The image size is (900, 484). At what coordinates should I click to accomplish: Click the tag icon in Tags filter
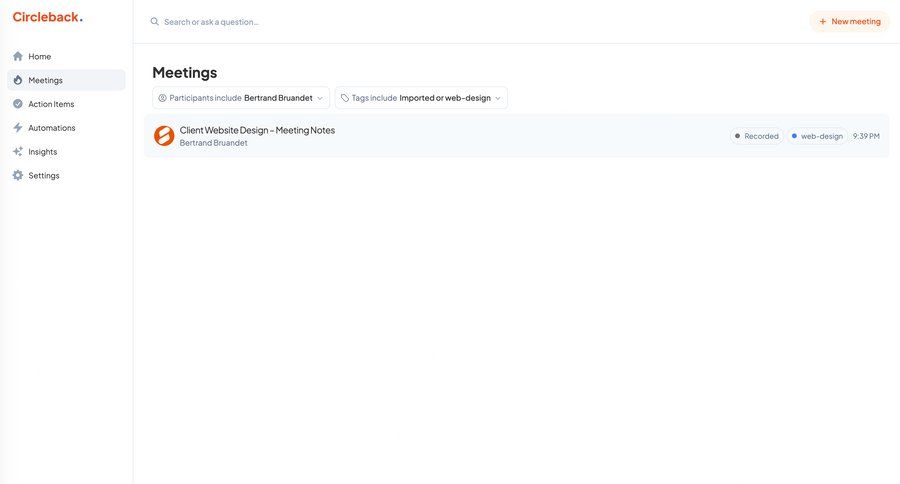pos(345,98)
